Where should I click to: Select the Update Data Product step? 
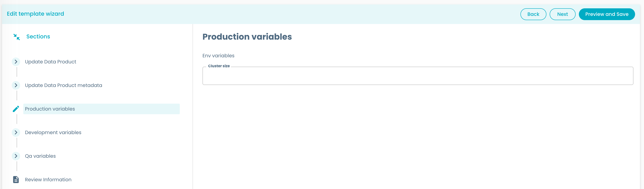[50, 62]
